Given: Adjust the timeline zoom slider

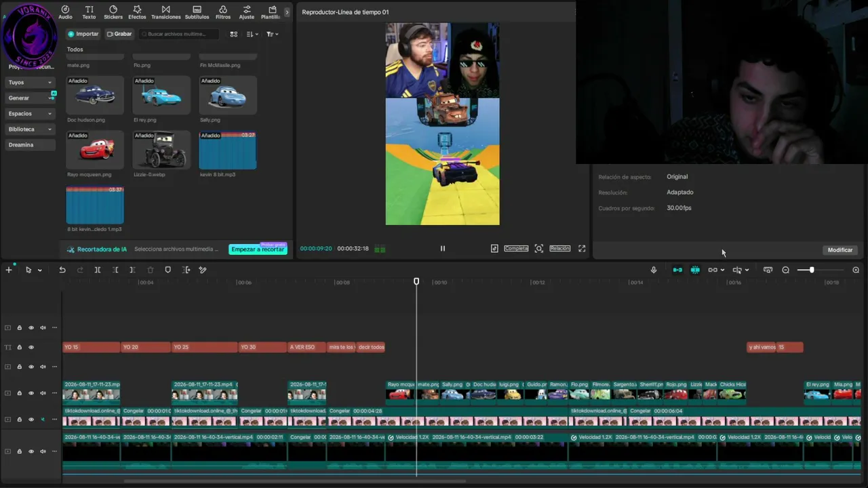Looking at the screenshot, I should 811,270.
